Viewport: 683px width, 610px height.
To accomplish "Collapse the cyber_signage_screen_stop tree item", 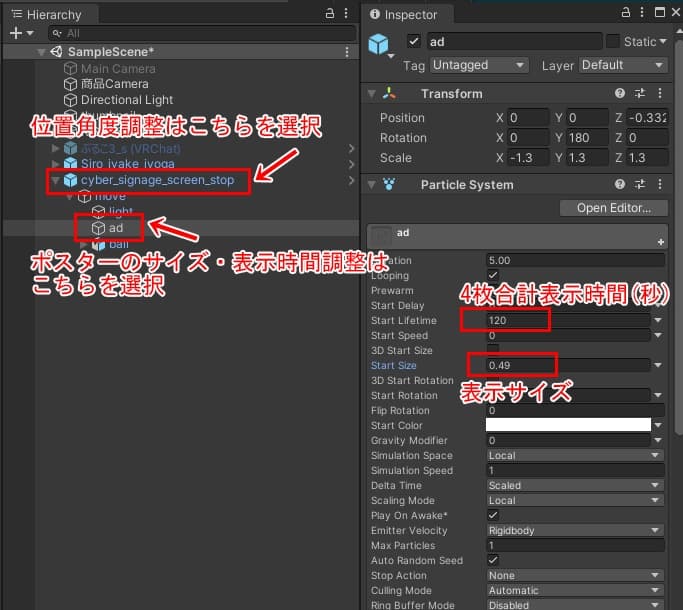I will coord(55,181).
